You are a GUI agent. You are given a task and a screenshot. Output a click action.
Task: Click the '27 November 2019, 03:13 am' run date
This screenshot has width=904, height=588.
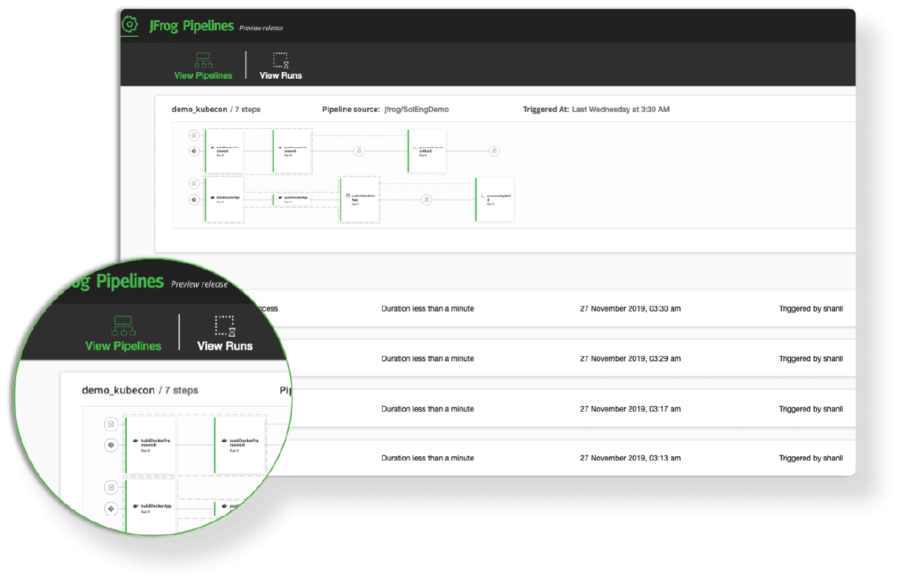click(x=630, y=458)
